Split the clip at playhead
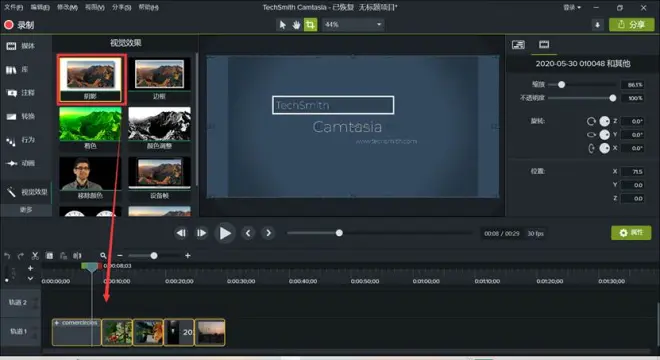The height and width of the screenshot is (360, 660). (77, 256)
